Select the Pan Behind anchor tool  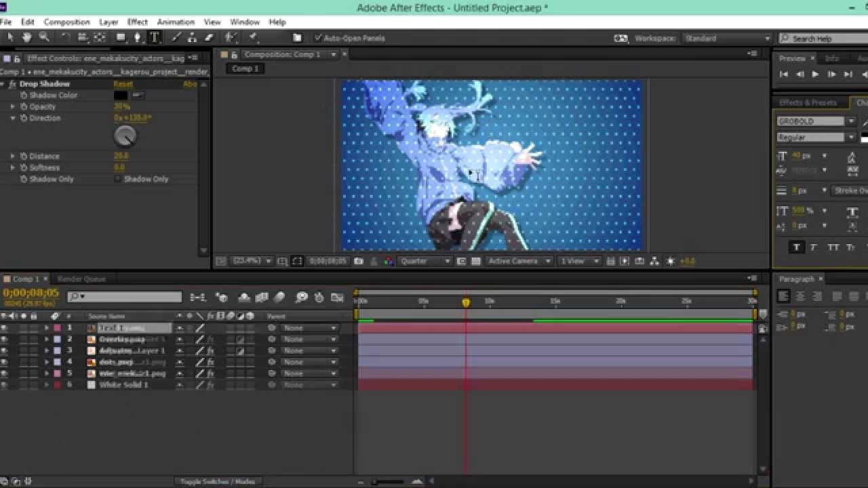point(100,38)
